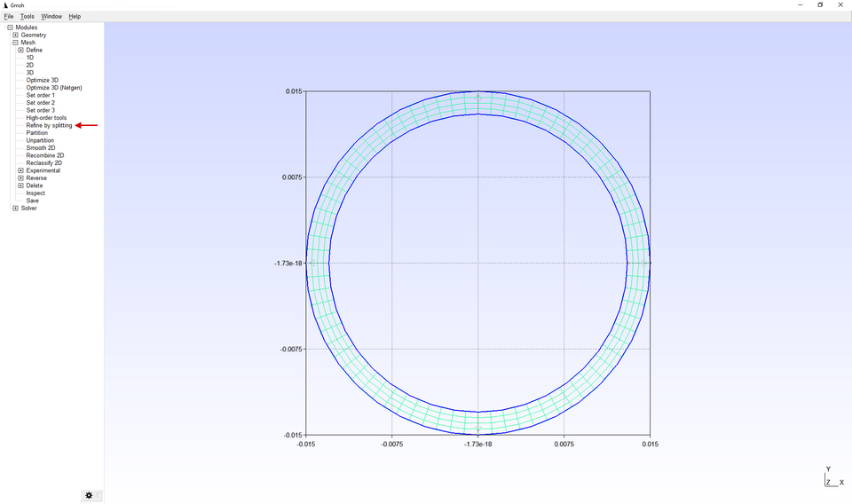Screen dimensions: 852x504
Task: Click the Gmsh logo in title bar
Action: (5, 4)
